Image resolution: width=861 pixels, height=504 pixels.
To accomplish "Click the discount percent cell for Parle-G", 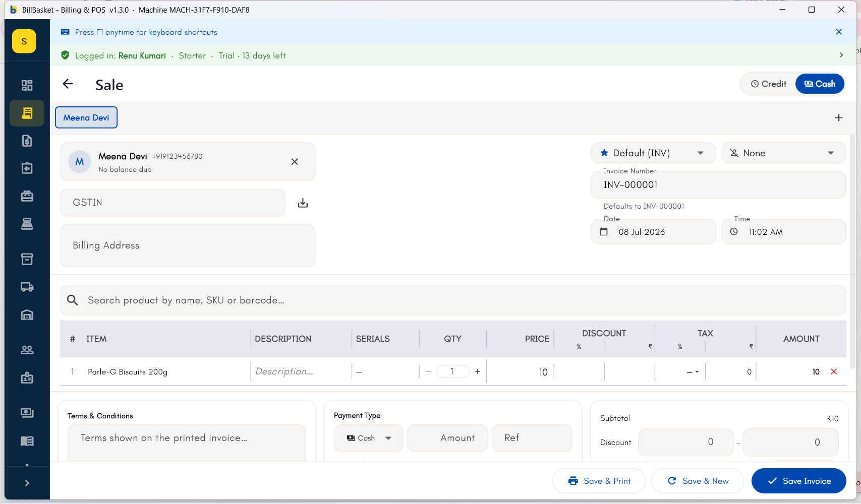I will click(579, 372).
